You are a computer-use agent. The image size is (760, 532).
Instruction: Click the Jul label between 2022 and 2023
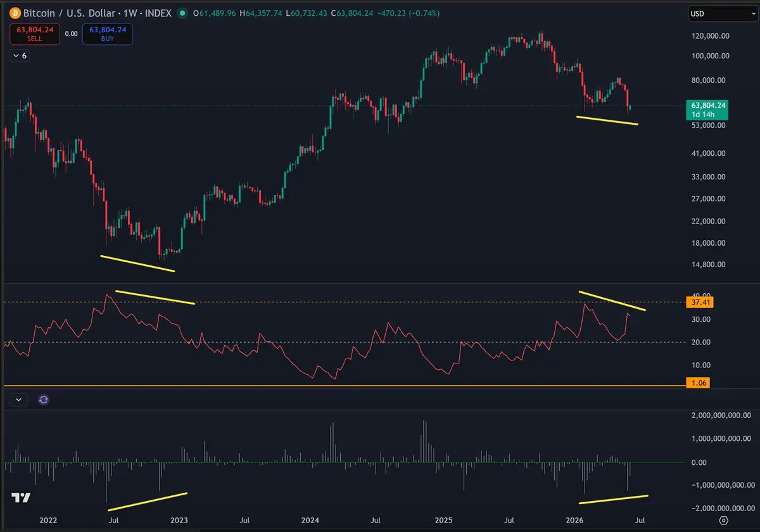pos(113,520)
